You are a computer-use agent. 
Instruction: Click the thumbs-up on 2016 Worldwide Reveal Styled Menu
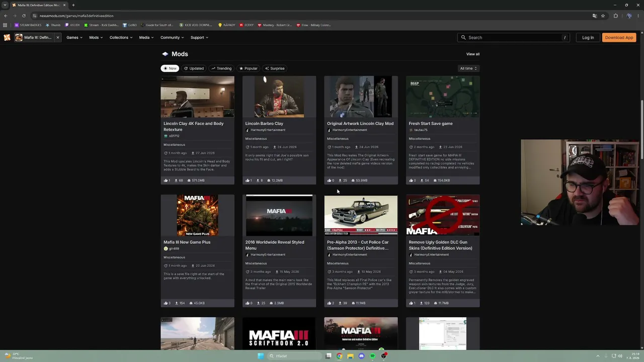(249, 303)
